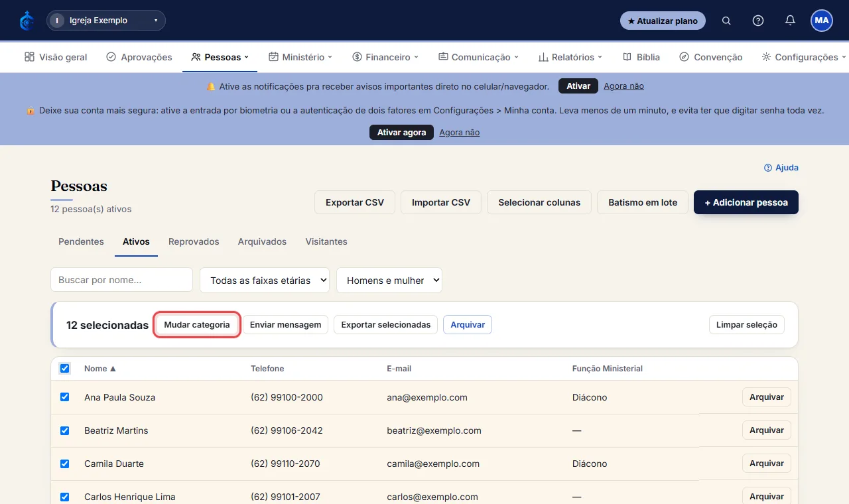Screen dimensions: 849x504
Task: Open the notifications bell icon
Action: [x=790, y=21]
